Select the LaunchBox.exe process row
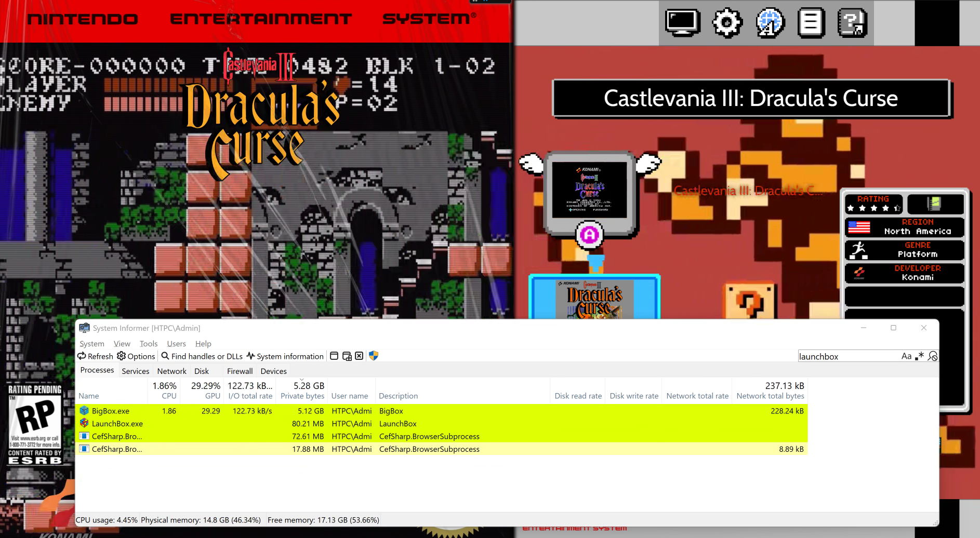 [x=117, y=424]
